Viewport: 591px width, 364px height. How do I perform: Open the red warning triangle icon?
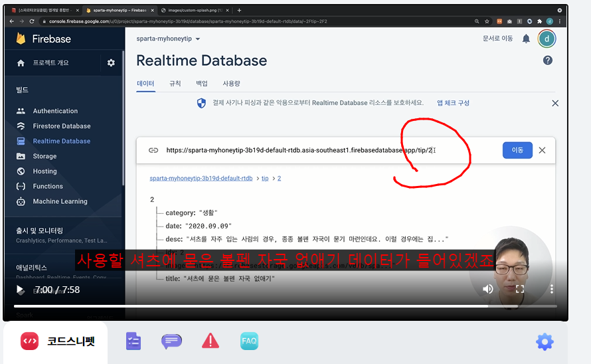click(211, 341)
